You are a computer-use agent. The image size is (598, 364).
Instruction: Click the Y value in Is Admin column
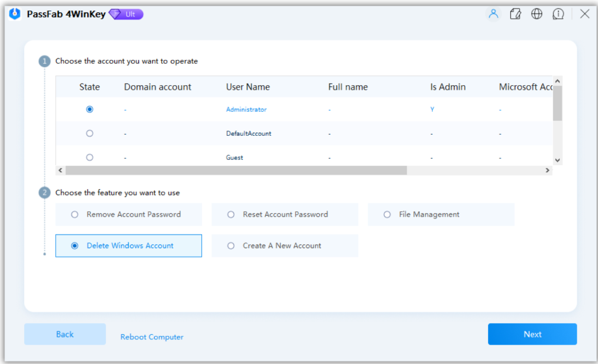coord(432,109)
